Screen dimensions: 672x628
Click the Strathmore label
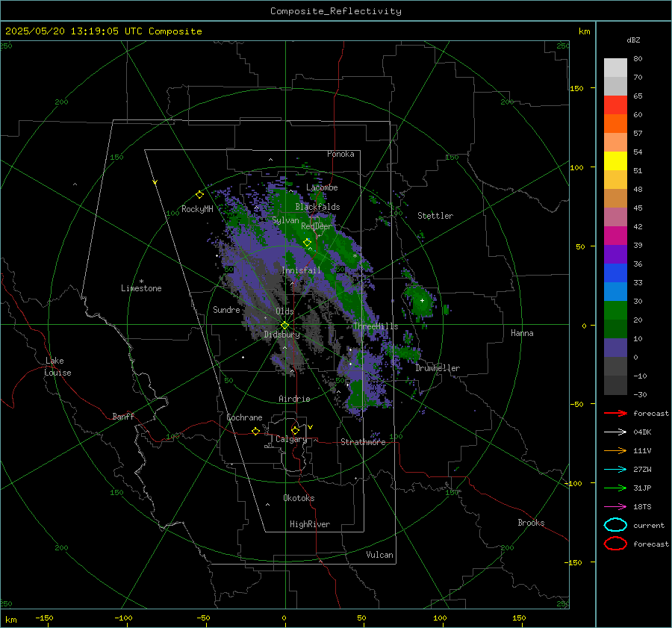[x=363, y=442]
